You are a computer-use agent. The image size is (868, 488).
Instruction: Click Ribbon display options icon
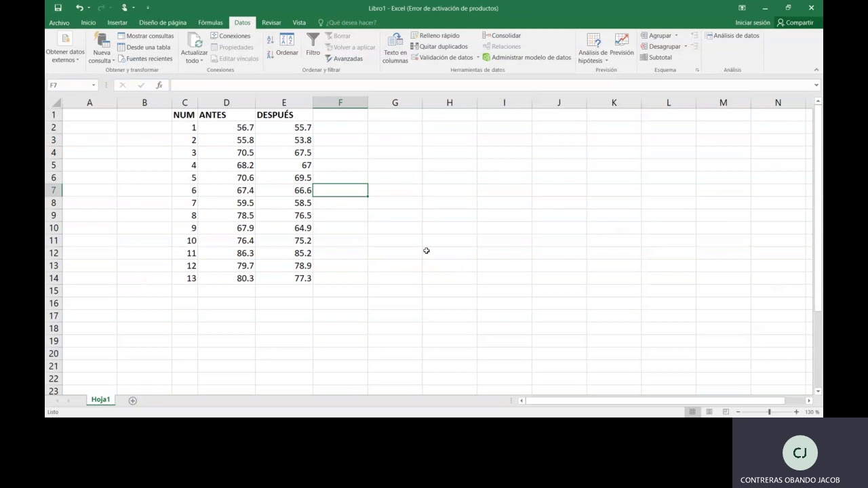click(742, 8)
